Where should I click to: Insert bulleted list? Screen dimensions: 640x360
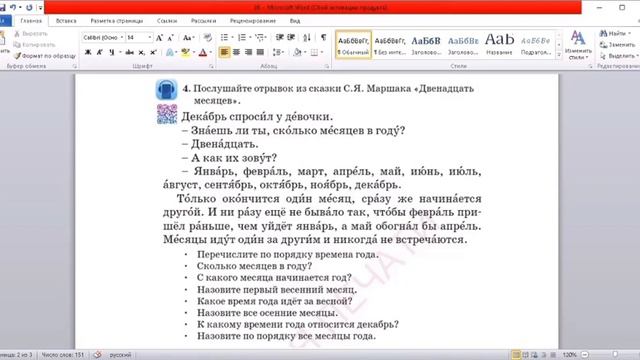pos(224,38)
